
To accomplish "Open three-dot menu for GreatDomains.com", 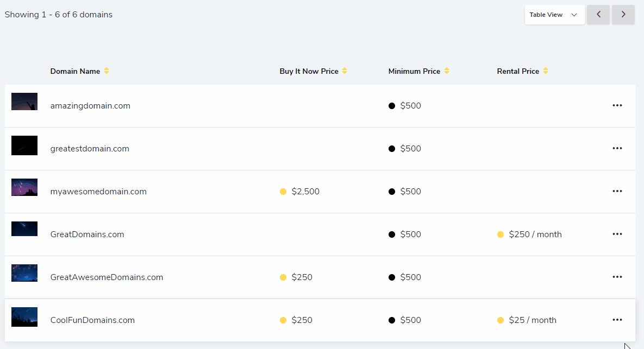I will 617,234.
